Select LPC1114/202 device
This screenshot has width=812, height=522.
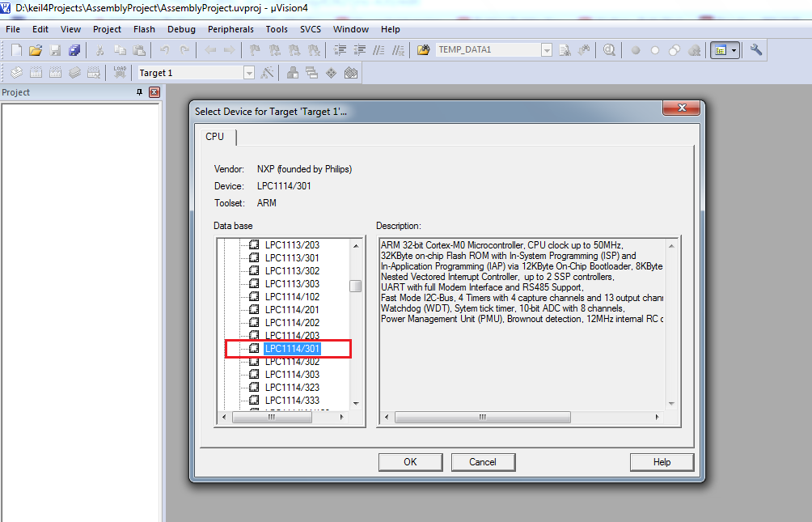[x=292, y=322]
